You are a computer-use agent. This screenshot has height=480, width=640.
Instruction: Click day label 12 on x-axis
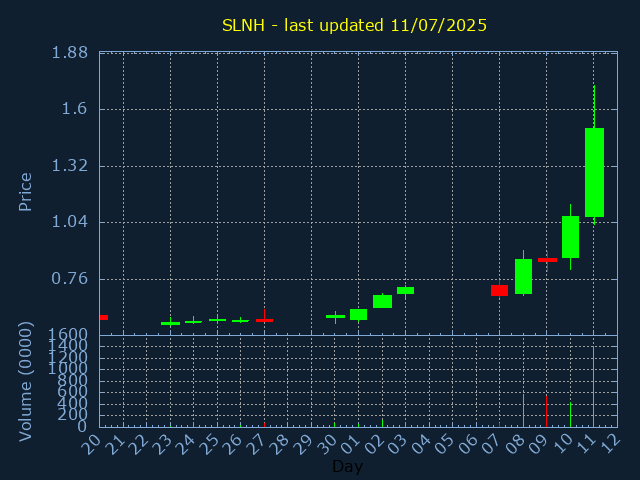click(608, 444)
